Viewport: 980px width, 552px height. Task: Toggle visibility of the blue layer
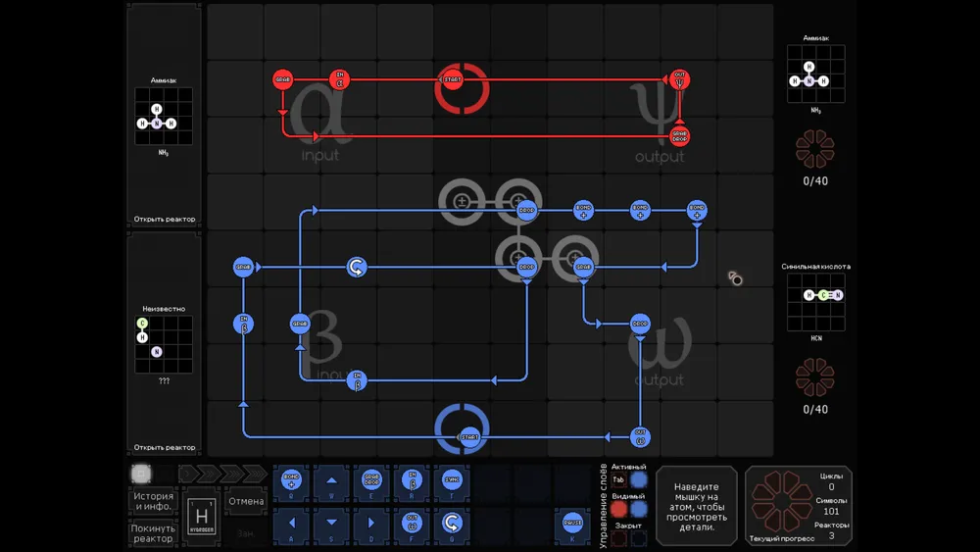click(639, 509)
